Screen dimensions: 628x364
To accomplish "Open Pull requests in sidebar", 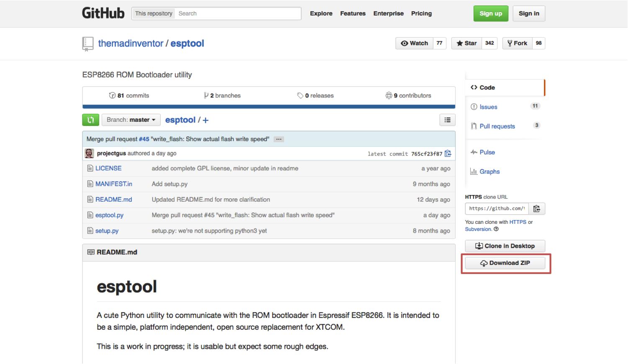I will coord(497,126).
